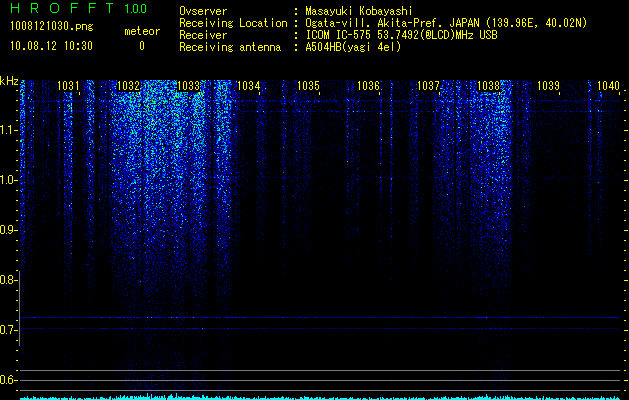Viewport: 629px width, 400px height.
Task: Click the kHz axis unit label
Action: pyautogui.click(x=9, y=81)
